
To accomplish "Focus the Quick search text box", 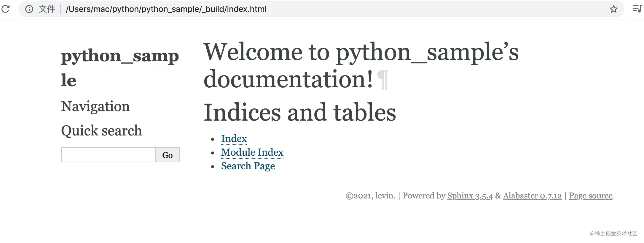I will point(109,155).
